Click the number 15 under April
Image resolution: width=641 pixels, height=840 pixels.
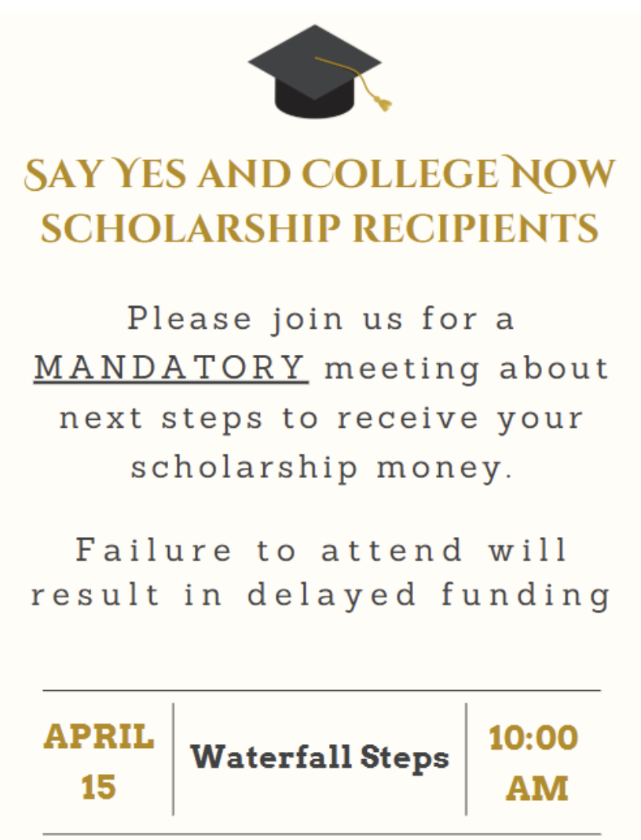(99, 787)
